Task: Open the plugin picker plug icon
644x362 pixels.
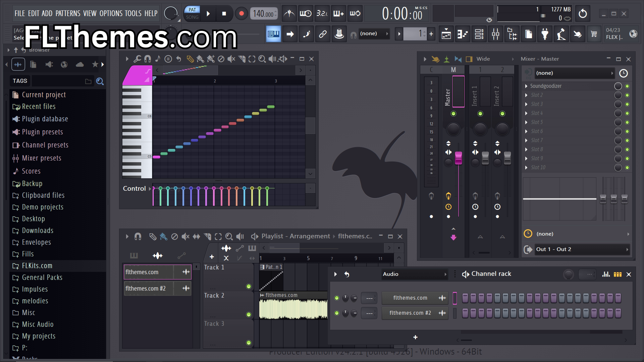Action: (x=545, y=34)
